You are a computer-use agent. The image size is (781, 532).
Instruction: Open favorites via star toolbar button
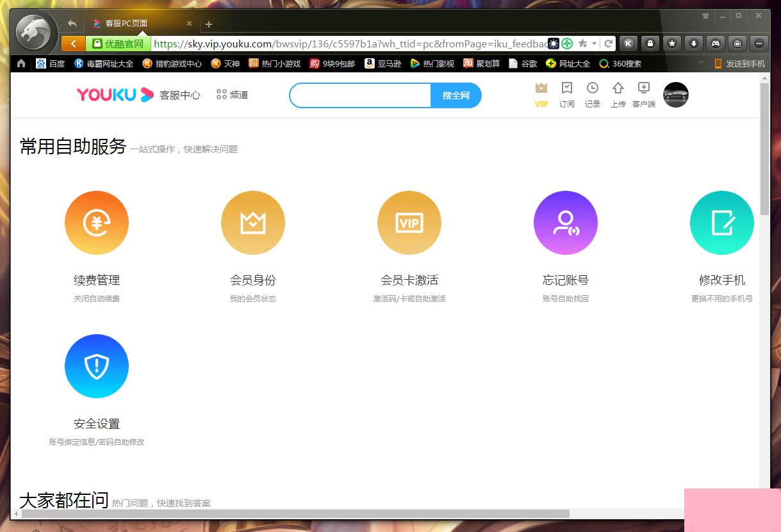coord(672,44)
